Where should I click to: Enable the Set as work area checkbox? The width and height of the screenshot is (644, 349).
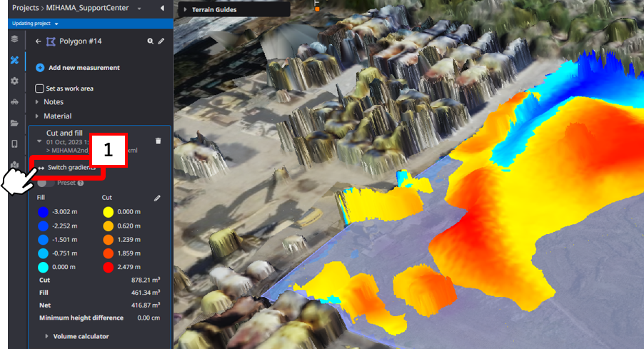point(40,88)
